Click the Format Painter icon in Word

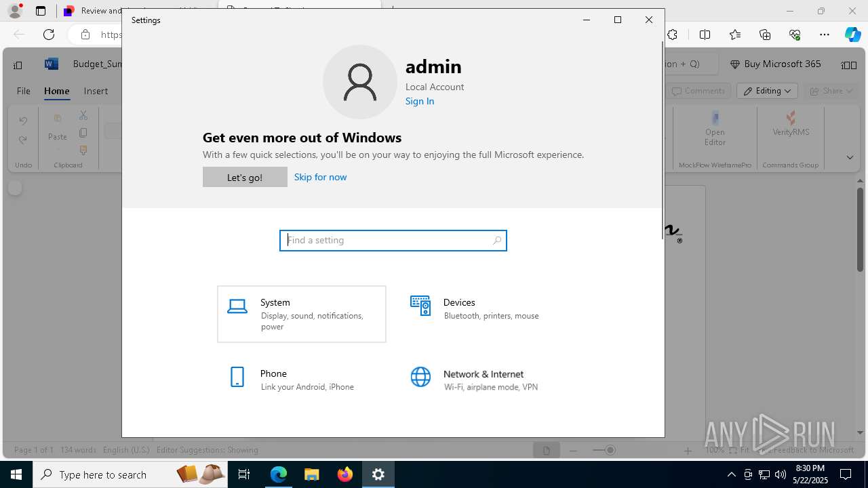(x=83, y=150)
